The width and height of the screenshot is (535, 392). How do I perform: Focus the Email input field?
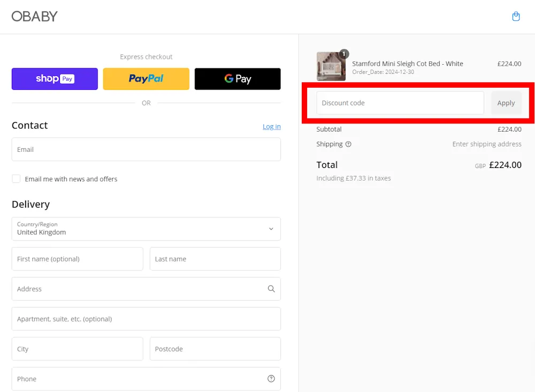146,149
